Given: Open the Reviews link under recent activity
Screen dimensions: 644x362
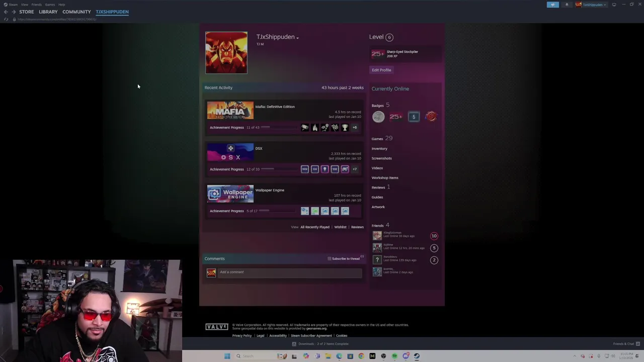Looking at the screenshot, I should coord(357,227).
